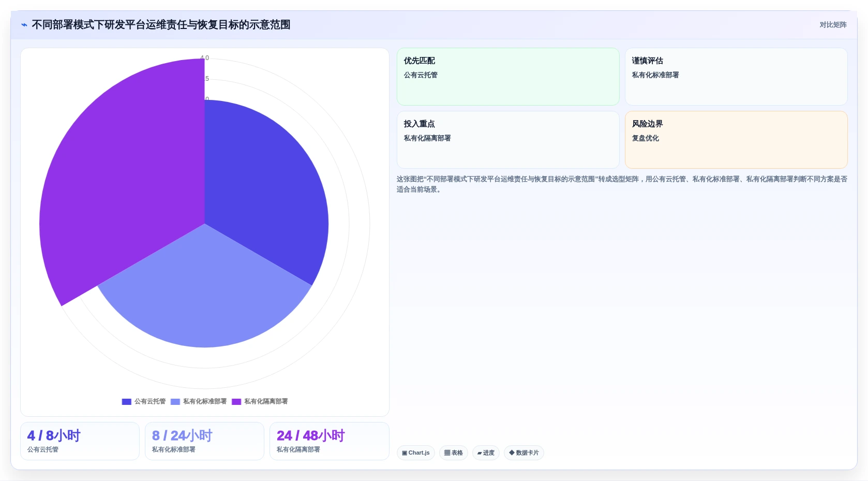
Task: Click the 私有化标准部署 legend label
Action: pos(205,402)
